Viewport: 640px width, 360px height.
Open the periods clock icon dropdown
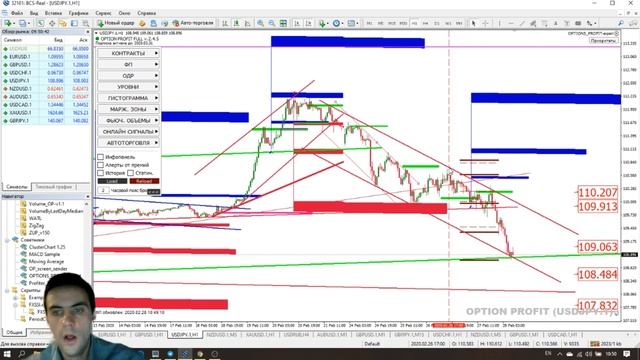tap(338, 23)
